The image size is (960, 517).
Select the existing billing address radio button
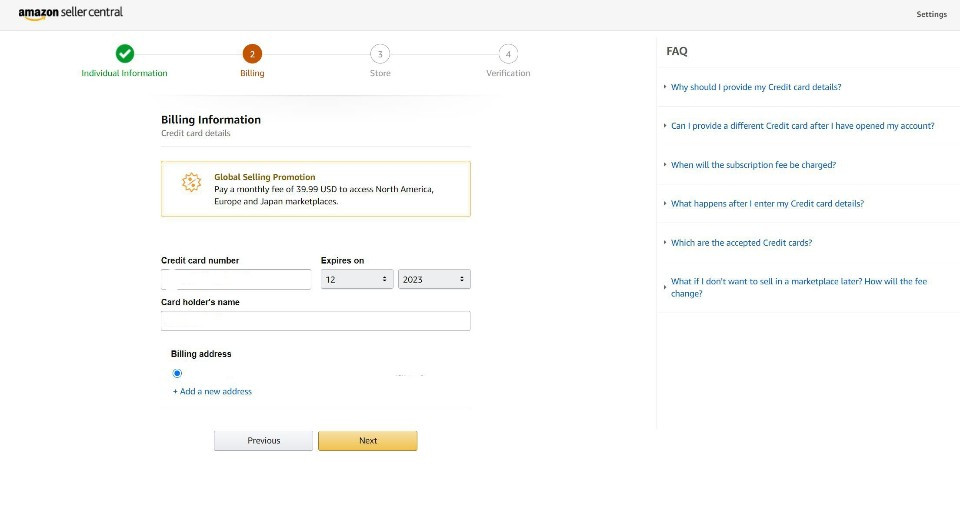point(177,373)
